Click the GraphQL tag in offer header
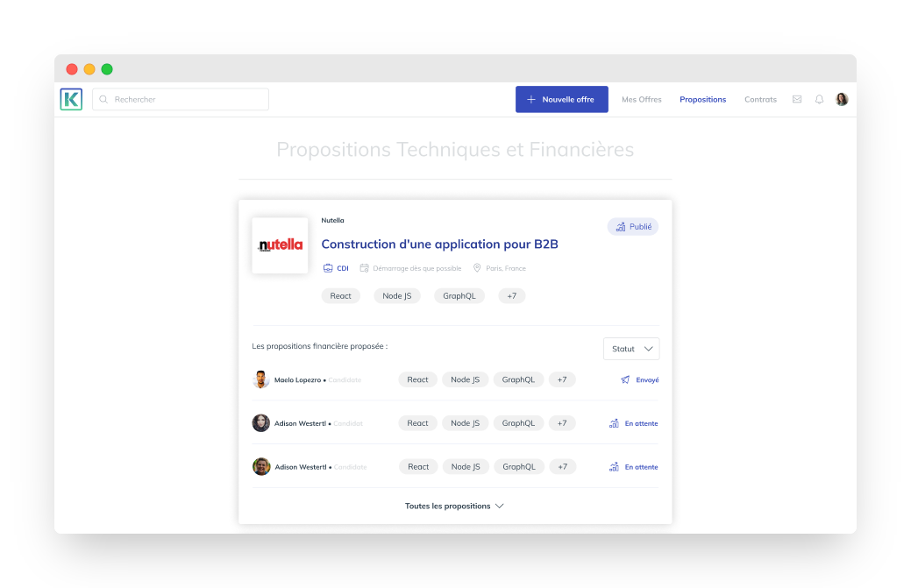The height and width of the screenshot is (588, 911). click(459, 296)
